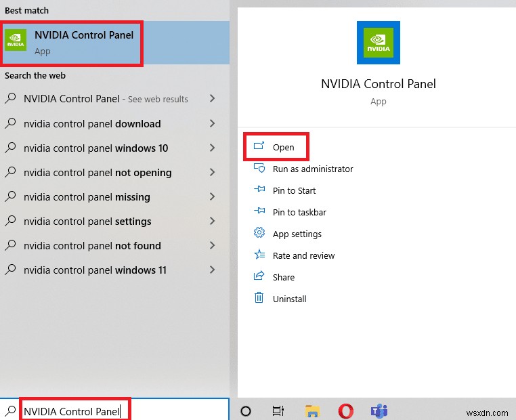Screen dimensions: 516x420
Task: Click Uninstall
Action: point(290,299)
